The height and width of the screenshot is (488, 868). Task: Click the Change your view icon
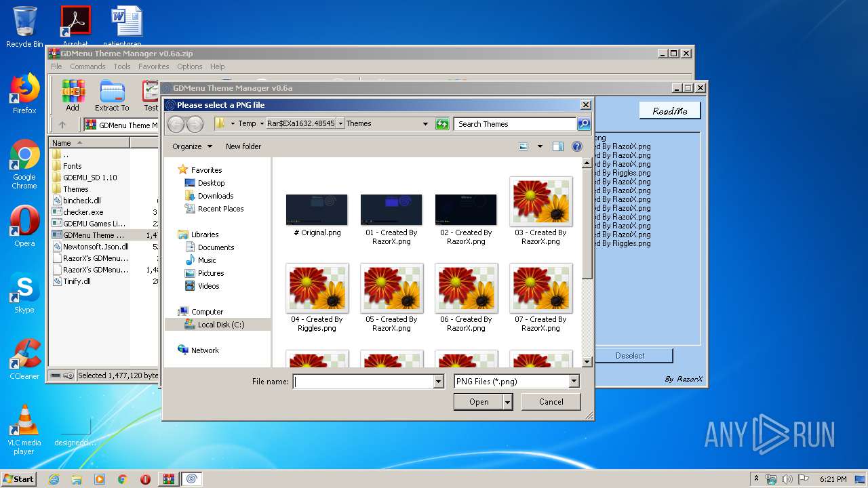point(524,146)
